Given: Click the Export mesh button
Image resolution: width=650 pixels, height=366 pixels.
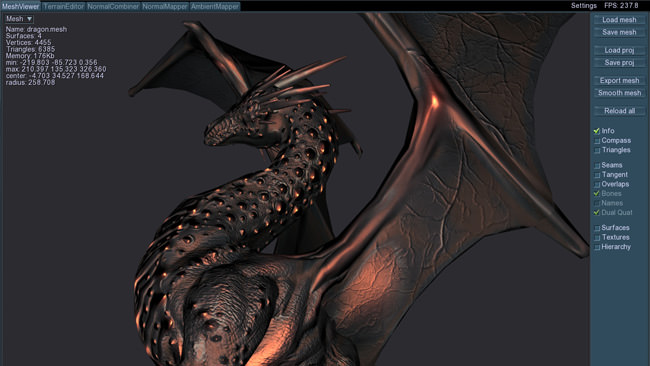Looking at the screenshot, I should tap(619, 80).
